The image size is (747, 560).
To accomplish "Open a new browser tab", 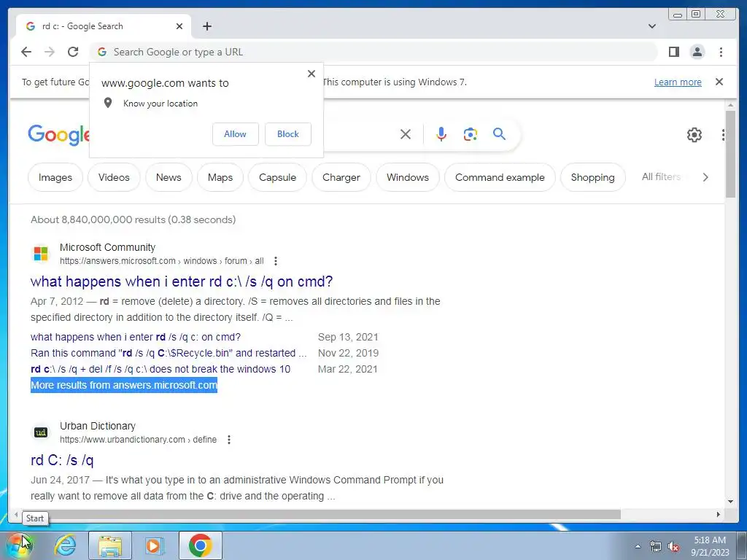I will point(206,26).
